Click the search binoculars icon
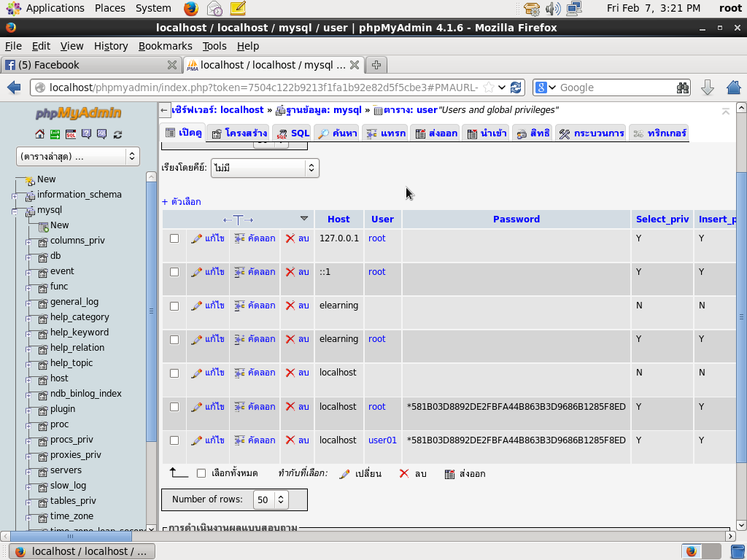This screenshot has width=747, height=560. (683, 87)
